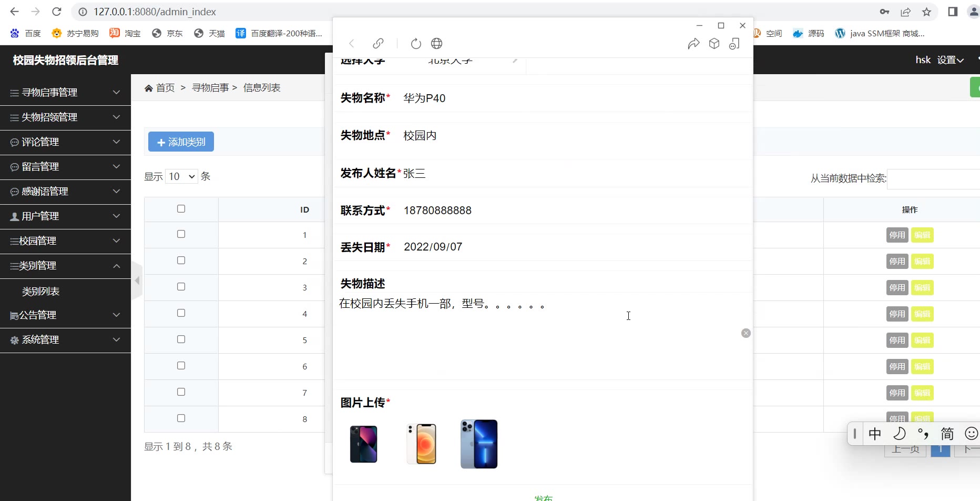Go back using browser back arrow

14,12
